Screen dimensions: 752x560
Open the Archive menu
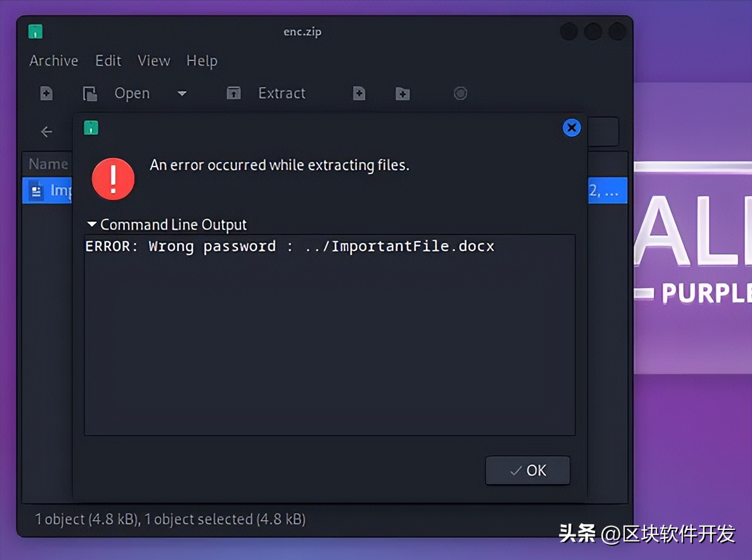(54, 61)
